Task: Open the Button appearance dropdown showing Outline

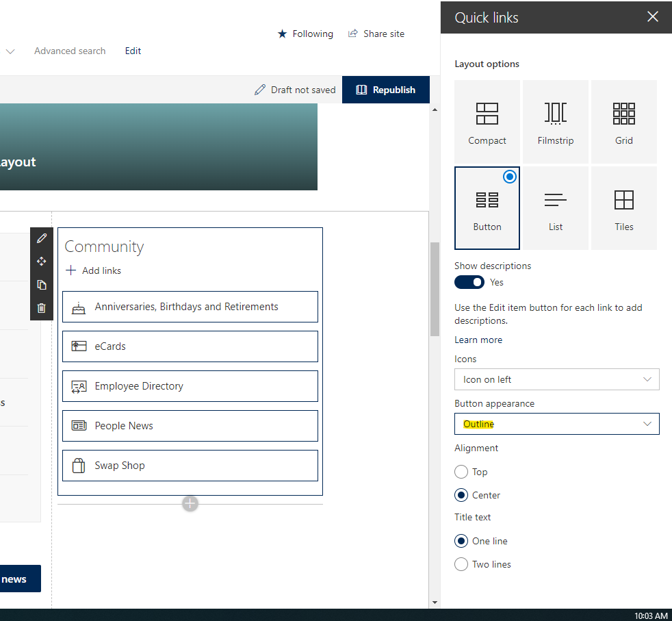Action: tap(557, 424)
